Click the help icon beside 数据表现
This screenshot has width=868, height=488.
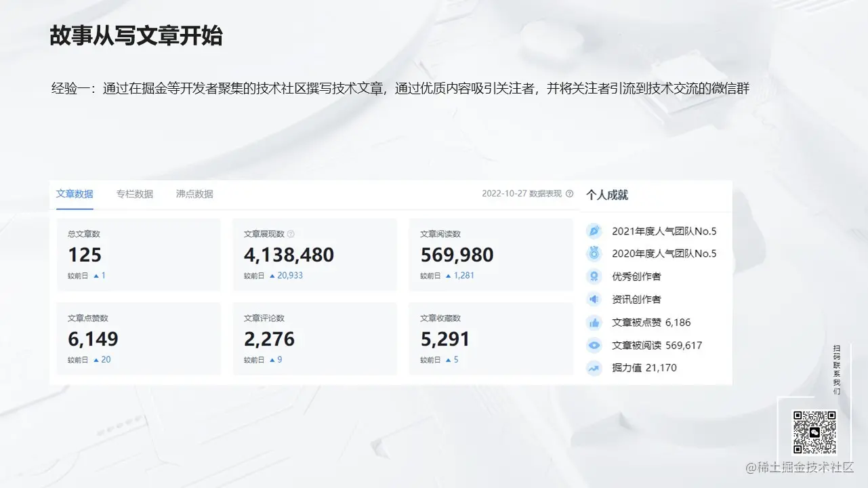click(569, 194)
